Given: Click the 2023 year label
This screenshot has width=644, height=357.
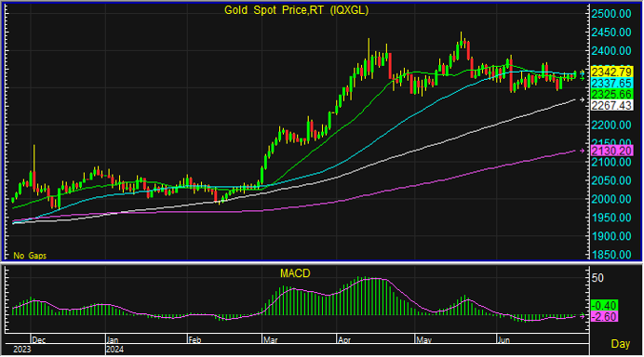Looking at the screenshot, I should point(21,350).
